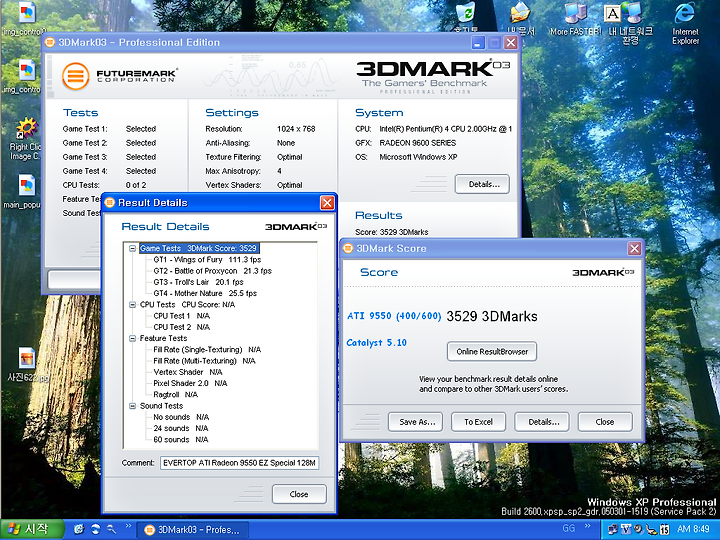Image resolution: width=720 pixels, height=540 pixels.
Task: Open More FASTER! desktop icon
Action: (575, 19)
